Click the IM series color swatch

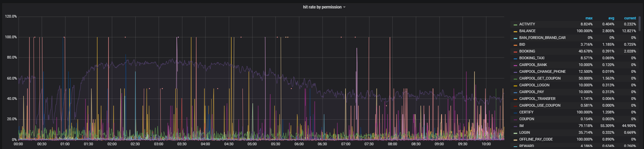(515, 126)
